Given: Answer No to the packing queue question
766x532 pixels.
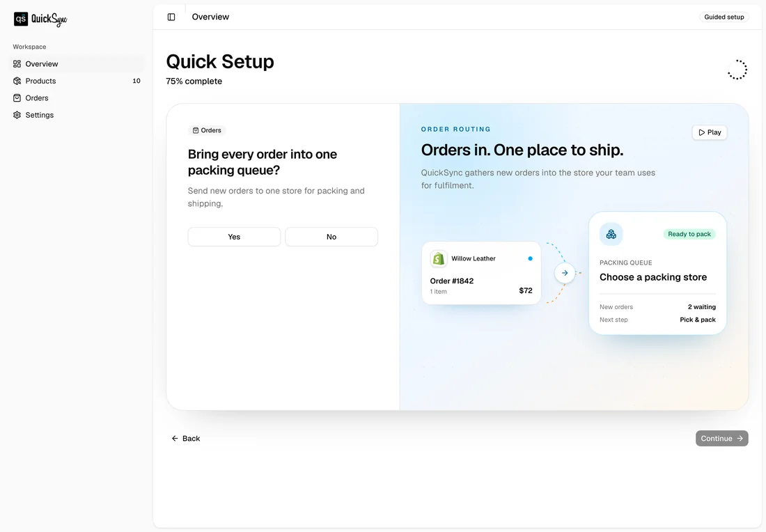Looking at the screenshot, I should (331, 237).
